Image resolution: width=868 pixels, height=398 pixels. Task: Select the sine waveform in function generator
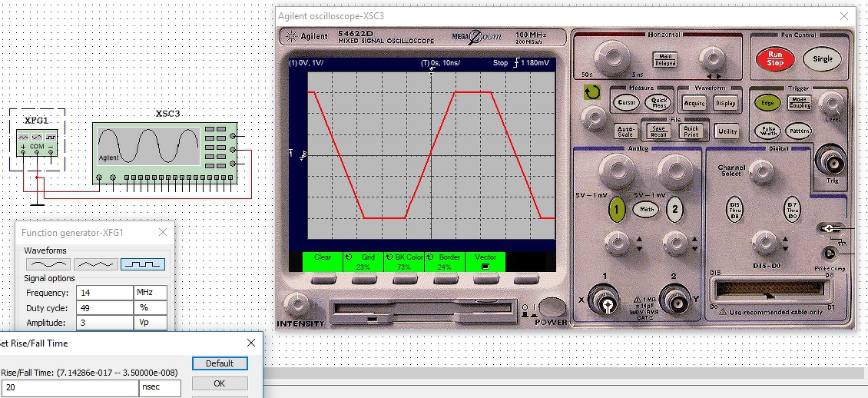48,264
